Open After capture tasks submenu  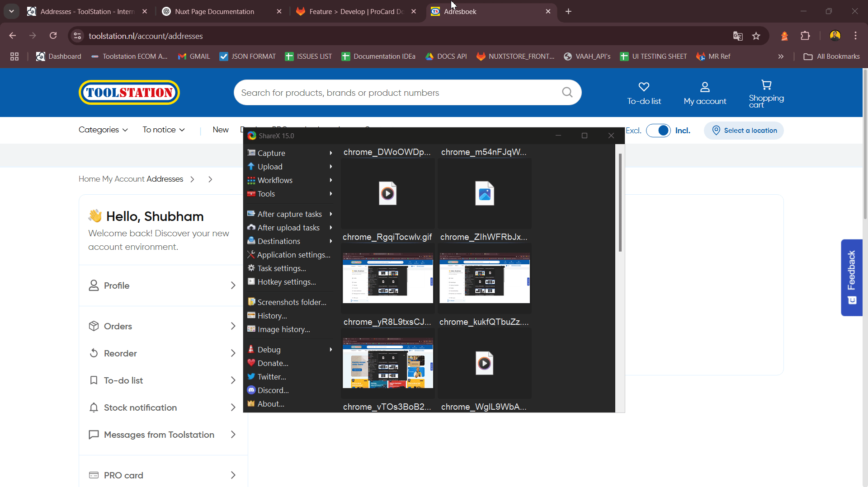coord(289,214)
